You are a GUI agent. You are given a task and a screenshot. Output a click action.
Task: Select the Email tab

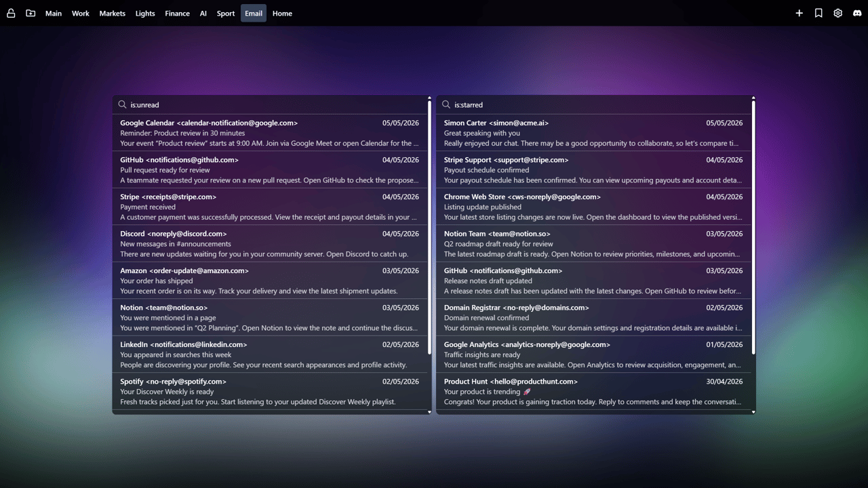point(254,13)
